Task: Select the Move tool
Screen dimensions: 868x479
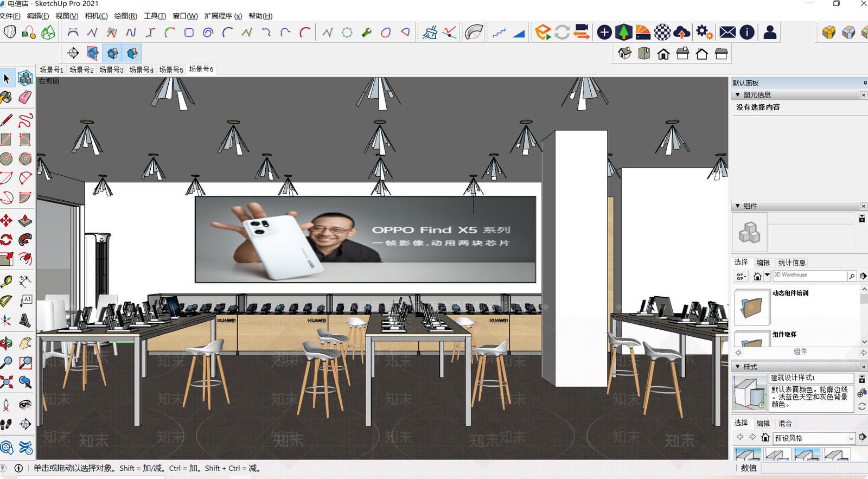Action: 7,220
